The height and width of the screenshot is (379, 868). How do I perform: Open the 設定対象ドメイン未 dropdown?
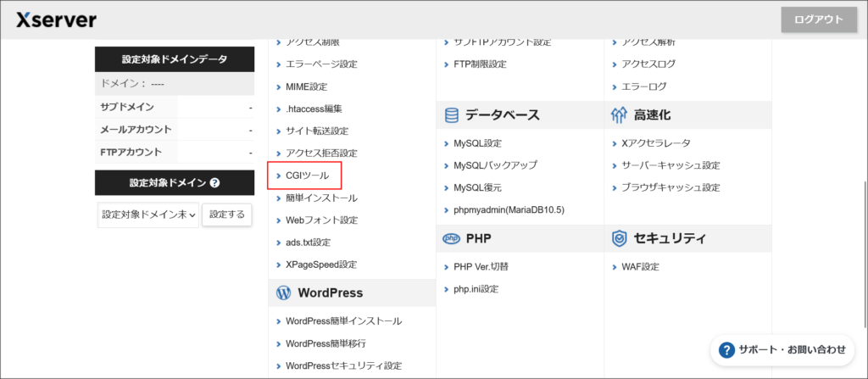click(148, 215)
